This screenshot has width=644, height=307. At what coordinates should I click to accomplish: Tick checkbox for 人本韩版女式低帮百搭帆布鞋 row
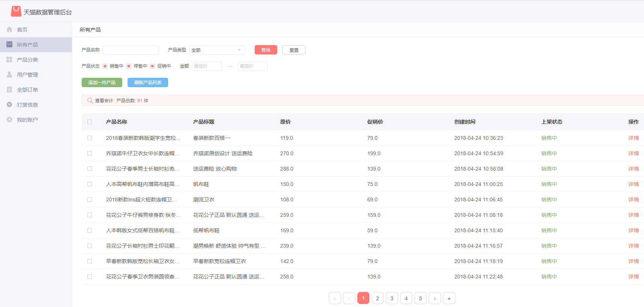click(x=90, y=230)
